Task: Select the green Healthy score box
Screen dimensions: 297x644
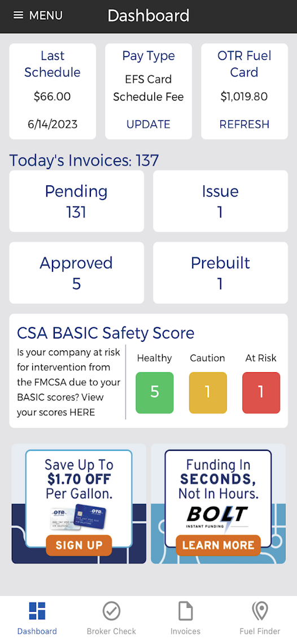Action: click(x=155, y=393)
